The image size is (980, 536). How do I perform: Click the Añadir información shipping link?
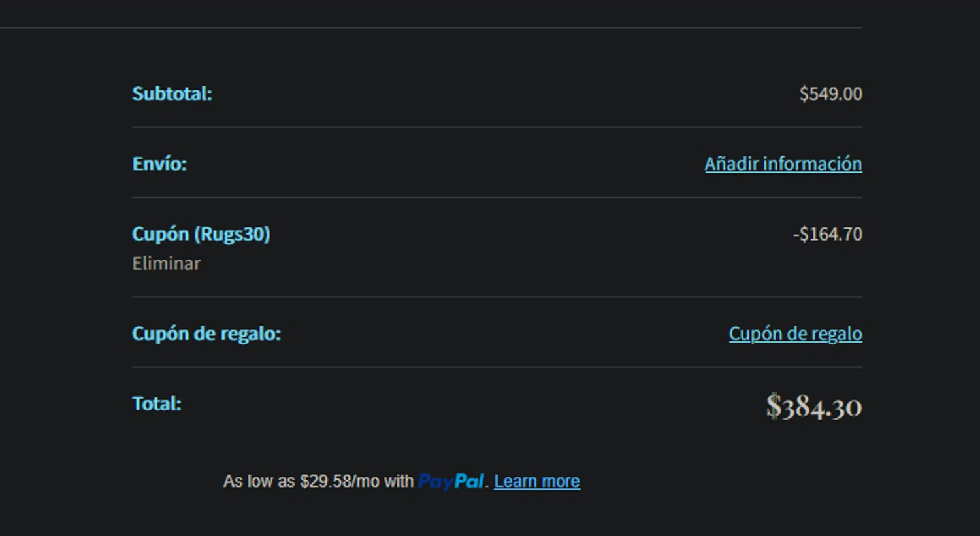click(783, 163)
